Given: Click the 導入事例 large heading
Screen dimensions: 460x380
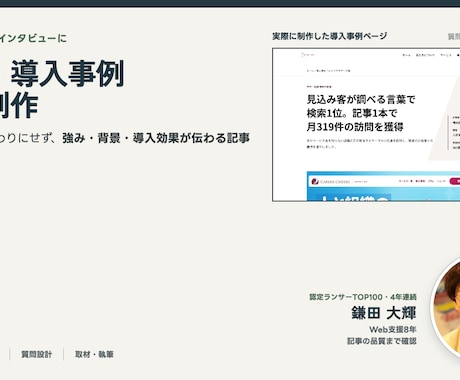Looking at the screenshot, I should (68, 74).
